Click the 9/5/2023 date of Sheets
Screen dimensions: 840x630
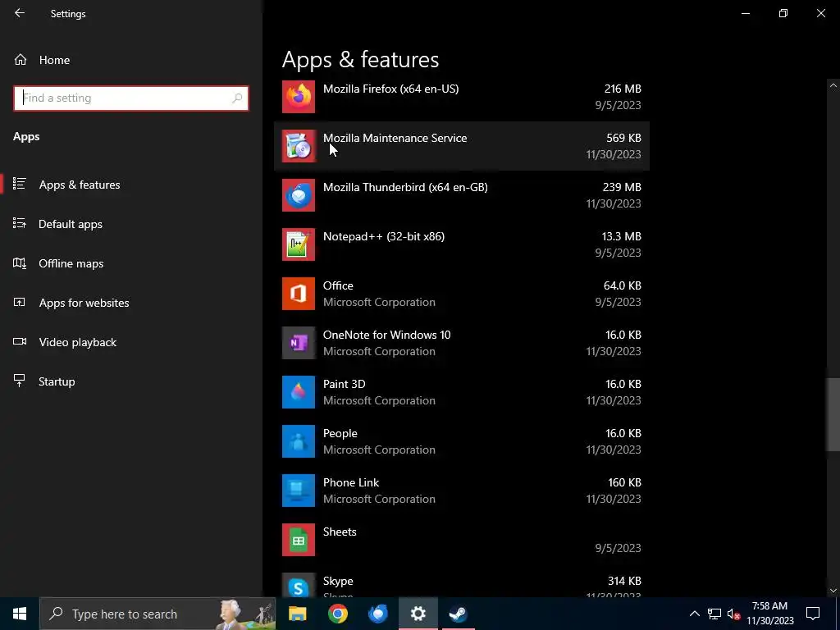point(618,549)
